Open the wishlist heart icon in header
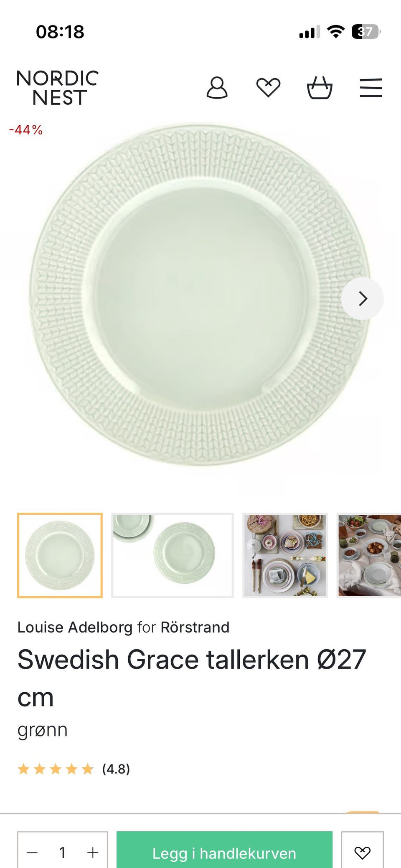This screenshot has height=868, width=401. pos(268,88)
